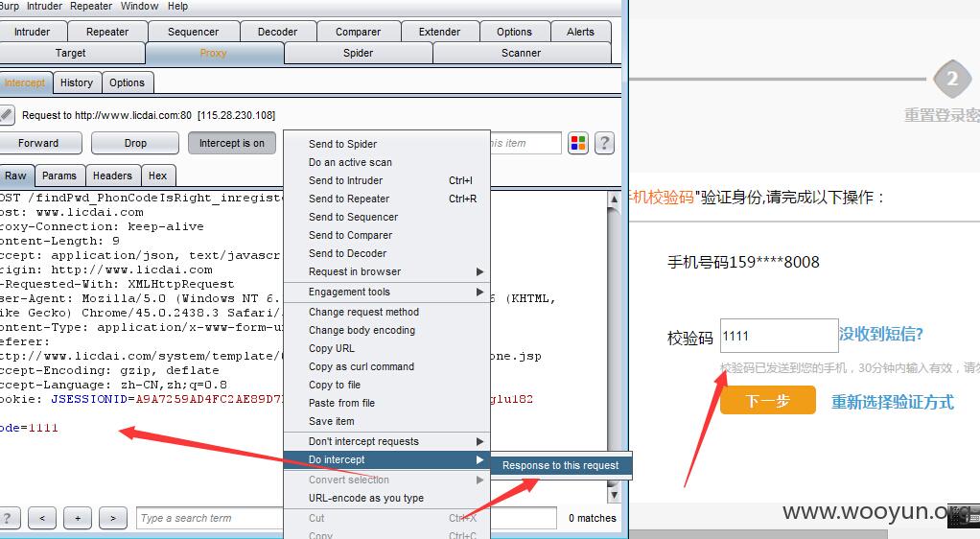Expand Don't intercept requests submenu
This screenshot has width=980, height=539.
386,441
